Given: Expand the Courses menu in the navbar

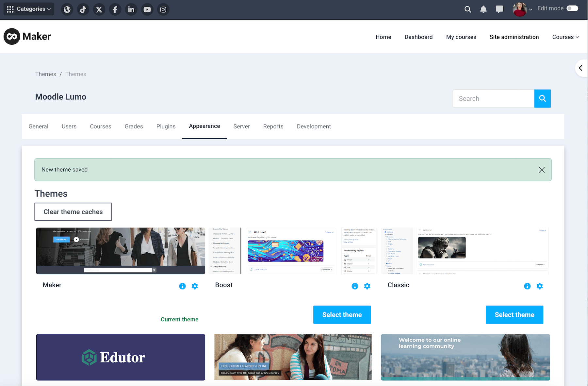Looking at the screenshot, I should click(565, 37).
